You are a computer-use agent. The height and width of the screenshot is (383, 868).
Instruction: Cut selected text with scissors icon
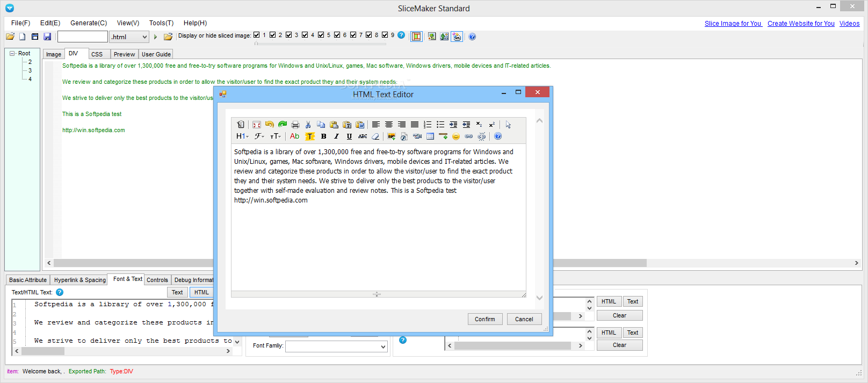click(308, 125)
